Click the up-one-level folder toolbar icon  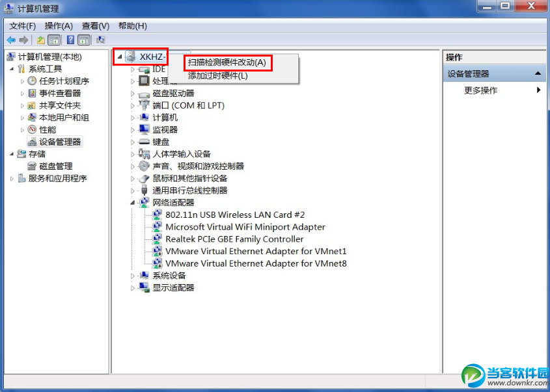[x=41, y=40]
